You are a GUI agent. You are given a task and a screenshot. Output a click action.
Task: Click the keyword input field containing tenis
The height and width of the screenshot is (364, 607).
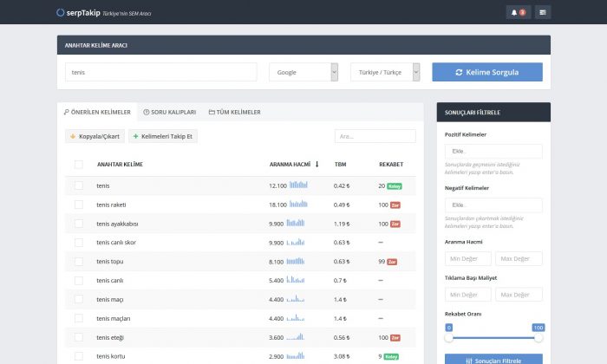click(161, 72)
